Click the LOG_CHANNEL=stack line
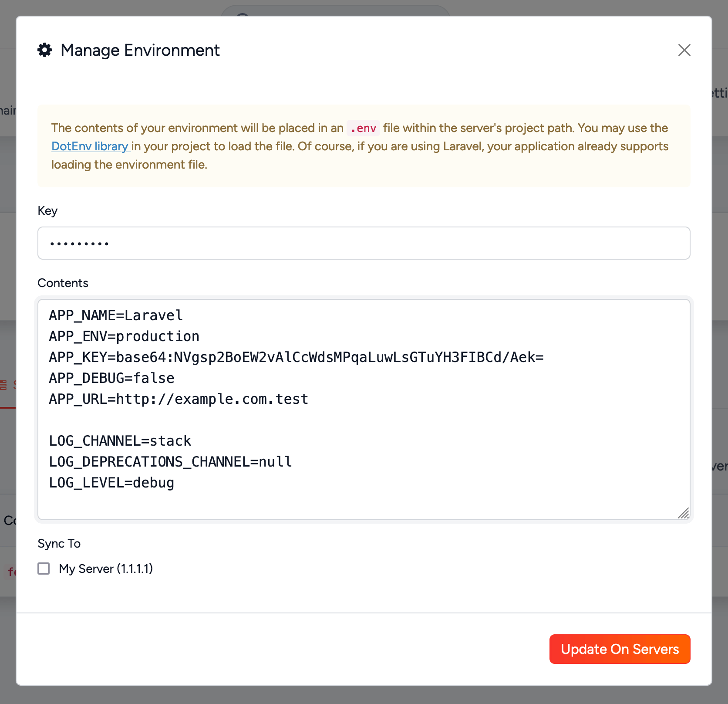The image size is (728, 704). pyautogui.click(x=119, y=440)
